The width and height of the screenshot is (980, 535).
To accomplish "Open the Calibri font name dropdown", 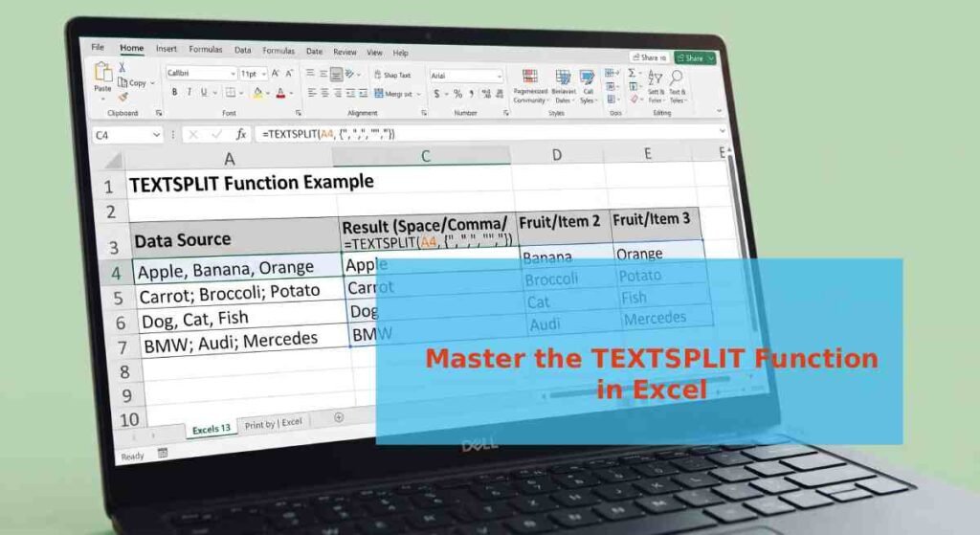I will click(233, 74).
